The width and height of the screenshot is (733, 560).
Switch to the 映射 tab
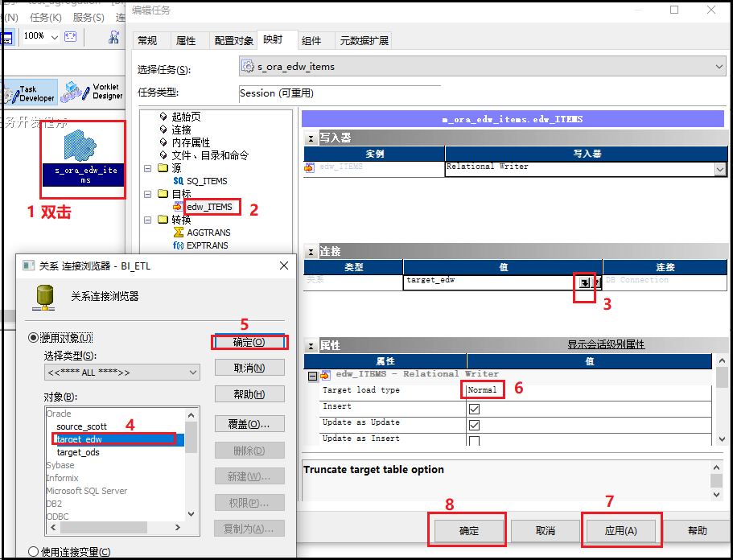273,39
